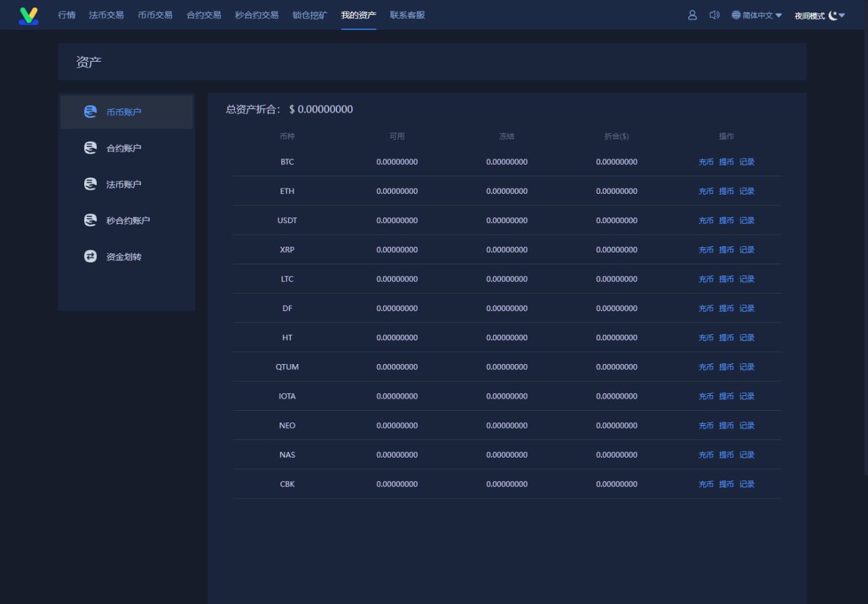The image size is (868, 604).
Task: Click 记录 in the CBK row
Action: [x=747, y=484]
